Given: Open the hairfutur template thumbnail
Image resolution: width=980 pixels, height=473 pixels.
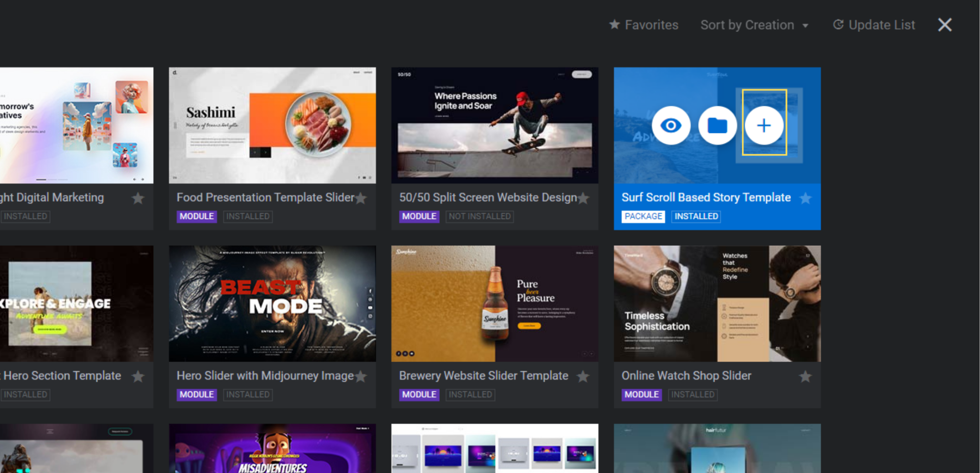Looking at the screenshot, I should 717,448.
